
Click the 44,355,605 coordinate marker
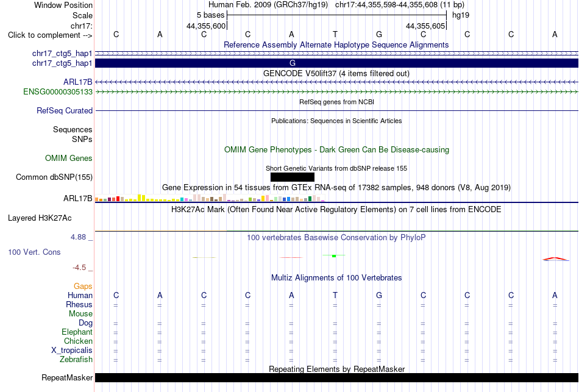click(425, 26)
